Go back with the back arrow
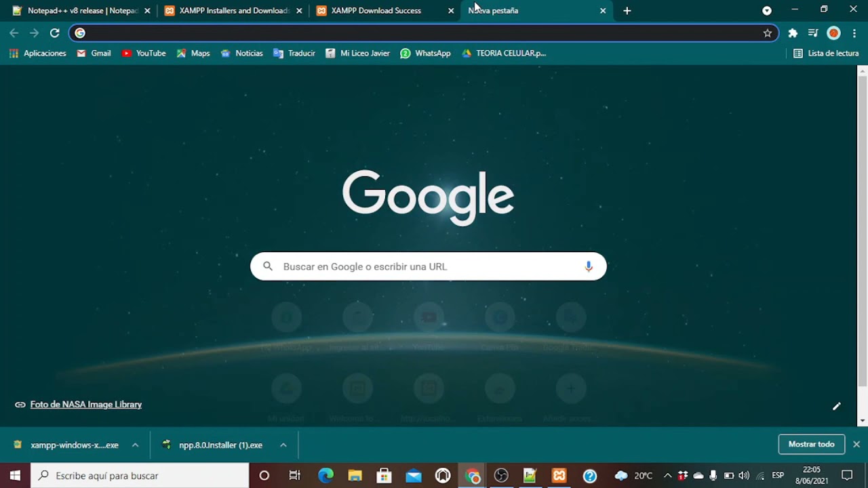 click(x=14, y=33)
